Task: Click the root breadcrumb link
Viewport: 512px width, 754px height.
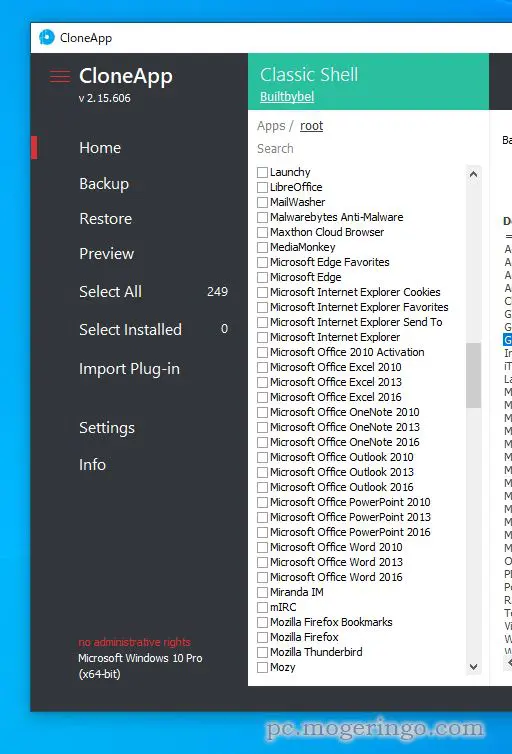Action: pos(312,126)
